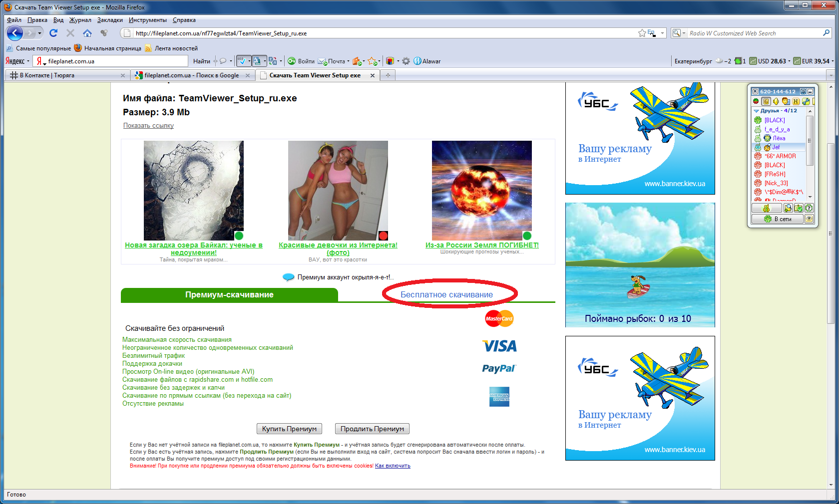Click the ICQ main menu contact button
The width and height of the screenshot is (839, 504).
point(767,208)
